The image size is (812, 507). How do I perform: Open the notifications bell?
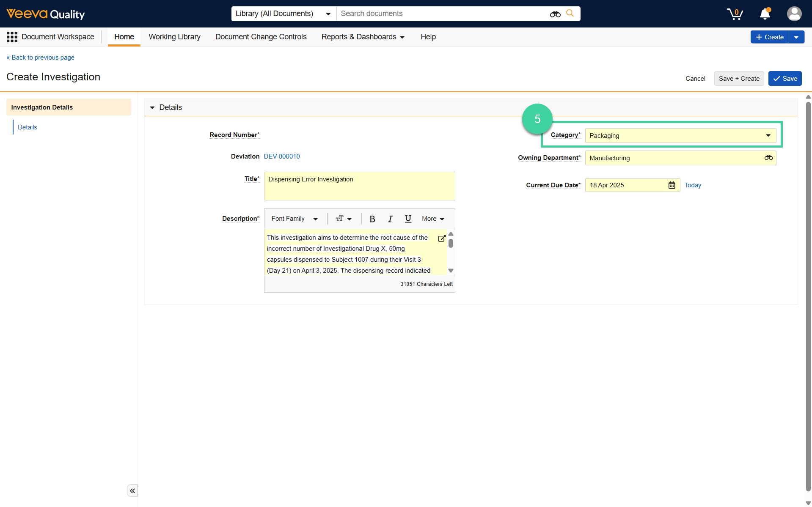point(765,14)
